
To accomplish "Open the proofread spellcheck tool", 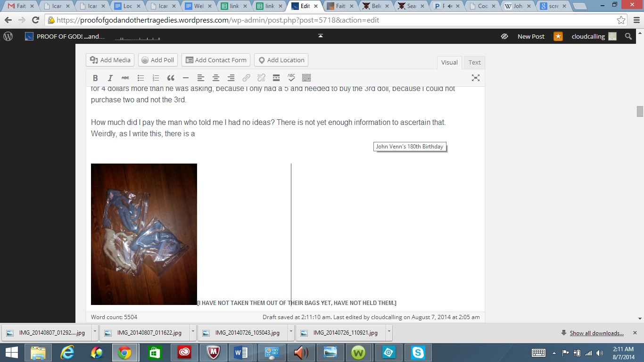I will [291, 78].
